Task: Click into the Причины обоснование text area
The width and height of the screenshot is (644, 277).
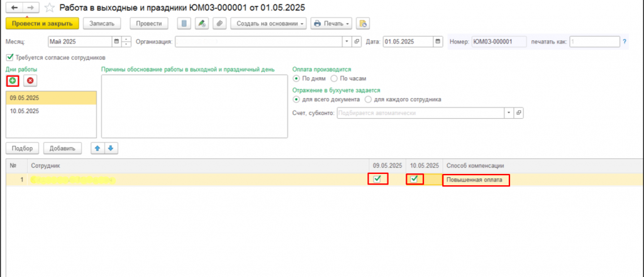Action: point(194,106)
